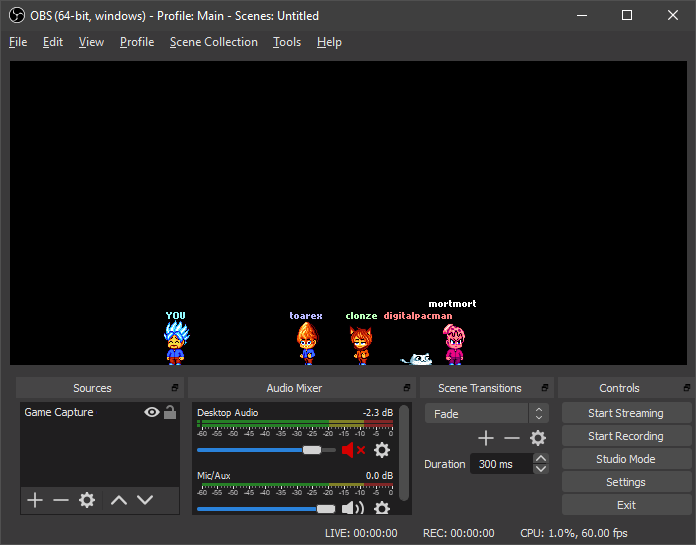Decrease Duration with down arrow
696x545 pixels.
coord(541,469)
